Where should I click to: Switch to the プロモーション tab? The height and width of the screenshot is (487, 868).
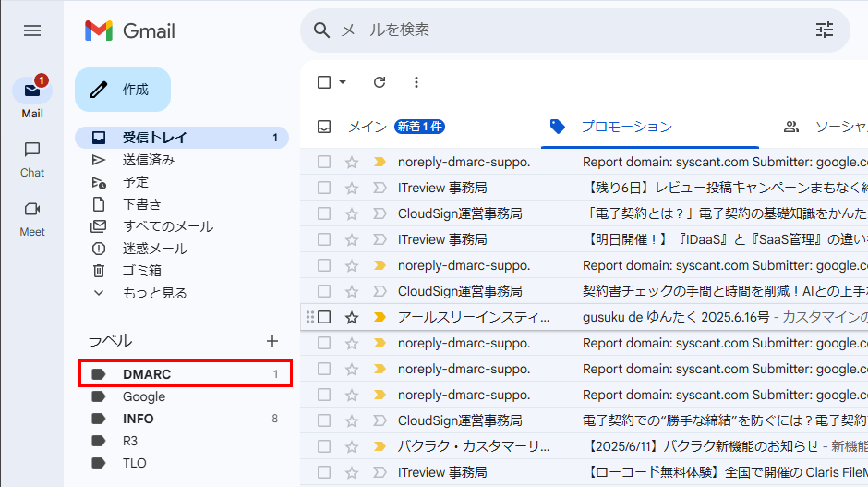point(626,127)
